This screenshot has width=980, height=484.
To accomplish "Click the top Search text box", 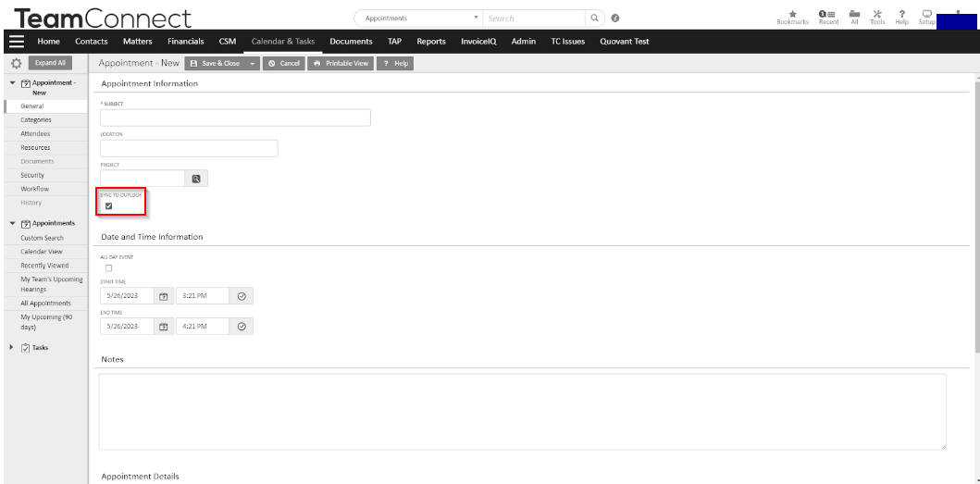I will [534, 19].
